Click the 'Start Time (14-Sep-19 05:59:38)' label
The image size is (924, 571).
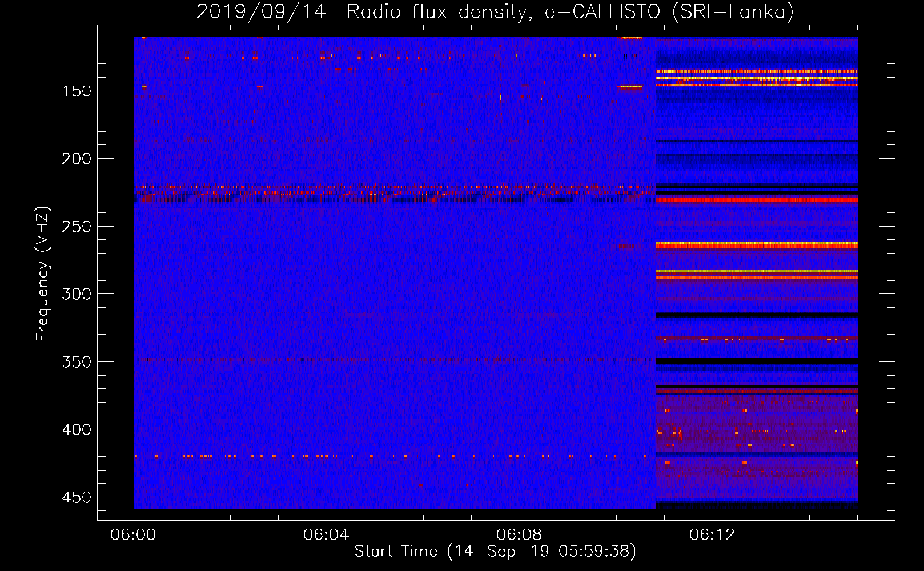495,551
